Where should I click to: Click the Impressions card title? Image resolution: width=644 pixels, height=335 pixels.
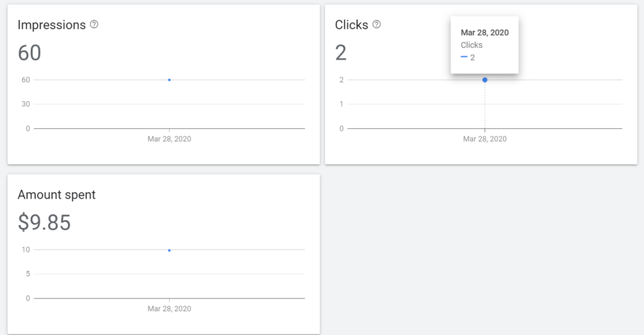[x=52, y=25]
